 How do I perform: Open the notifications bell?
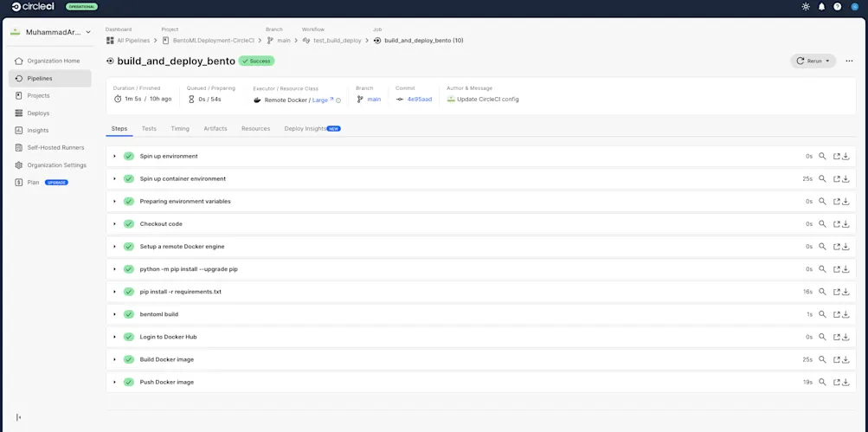(x=821, y=7)
